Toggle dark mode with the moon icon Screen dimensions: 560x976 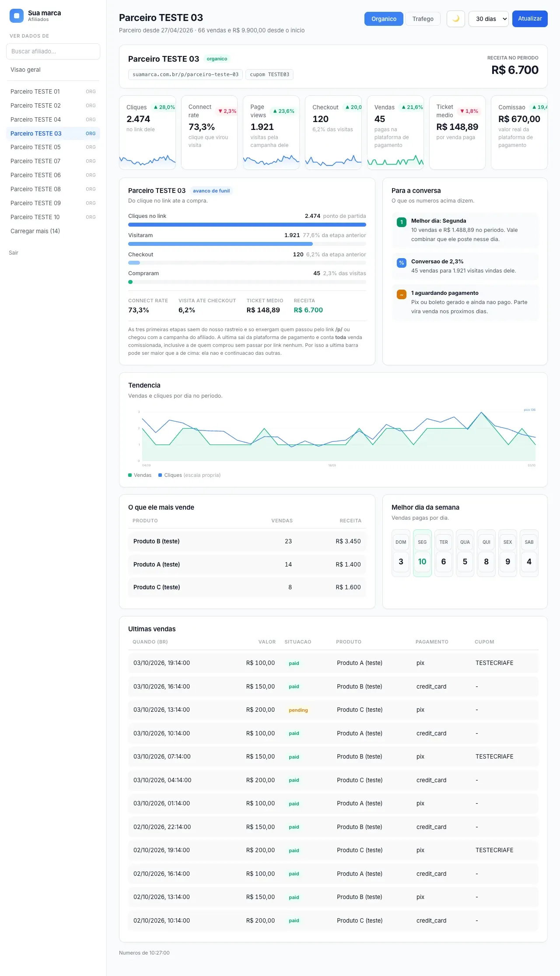point(456,19)
